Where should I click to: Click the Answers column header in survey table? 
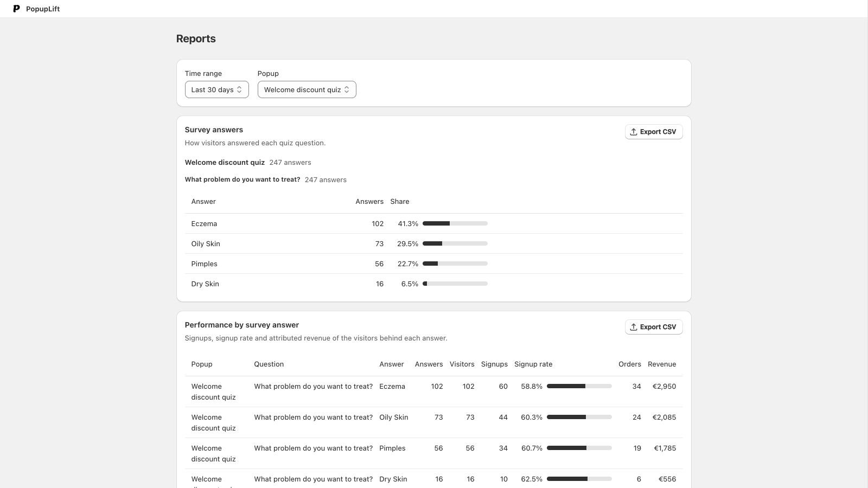point(369,202)
